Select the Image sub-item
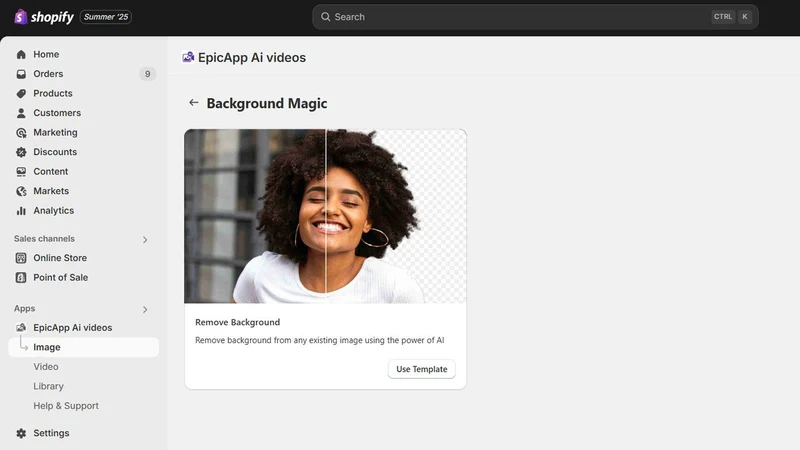Image resolution: width=800 pixels, height=450 pixels. click(x=84, y=347)
